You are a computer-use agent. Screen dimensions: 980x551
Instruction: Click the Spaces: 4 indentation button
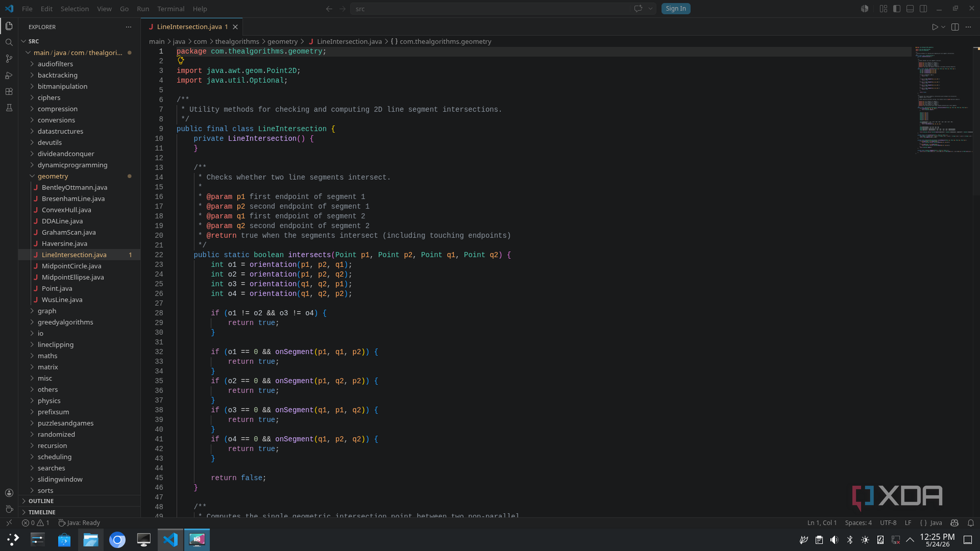pos(858,523)
